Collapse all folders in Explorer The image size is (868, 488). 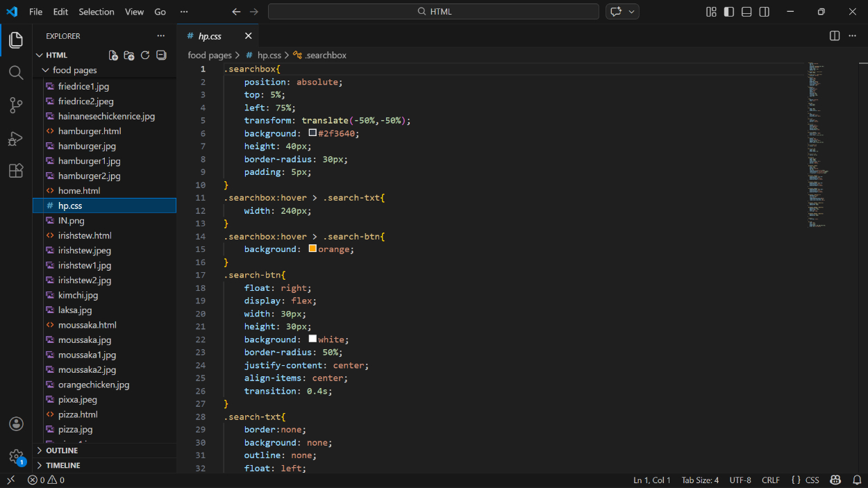pyautogui.click(x=161, y=56)
